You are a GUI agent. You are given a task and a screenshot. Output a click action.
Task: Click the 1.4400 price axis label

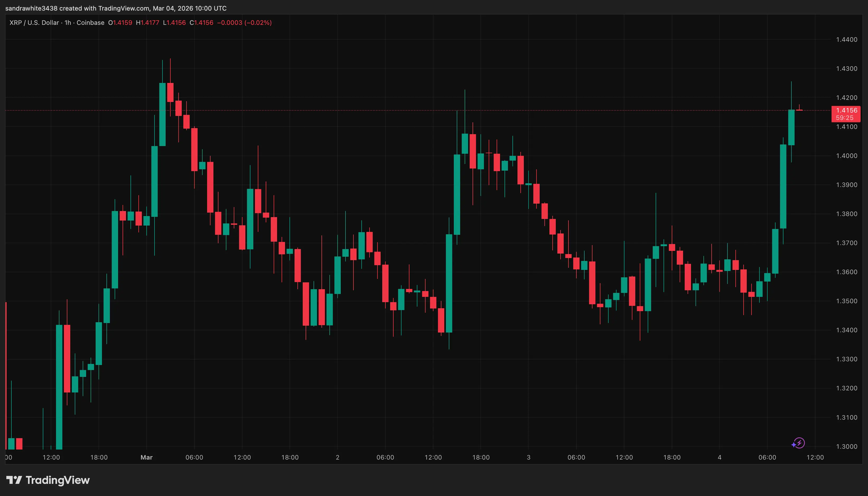pos(847,40)
